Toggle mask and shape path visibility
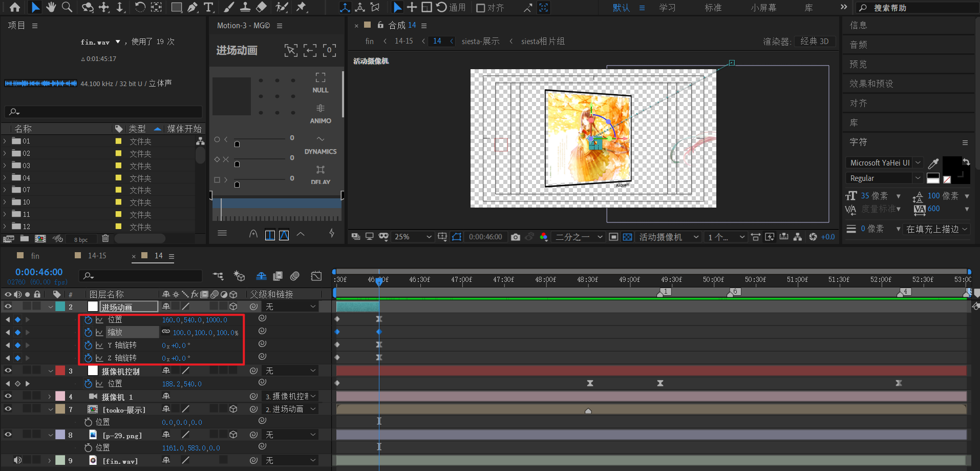Screen dimensions: 980x471 tap(457, 237)
